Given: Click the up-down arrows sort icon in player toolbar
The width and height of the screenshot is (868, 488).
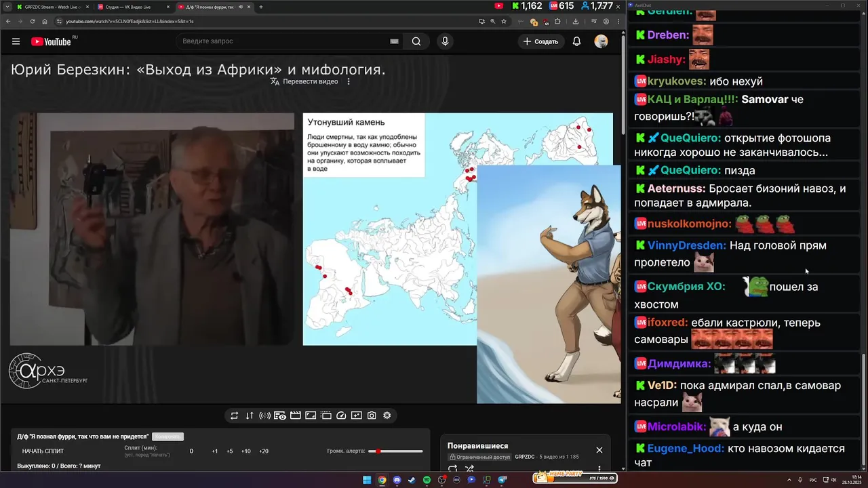Looking at the screenshot, I should pyautogui.click(x=250, y=415).
